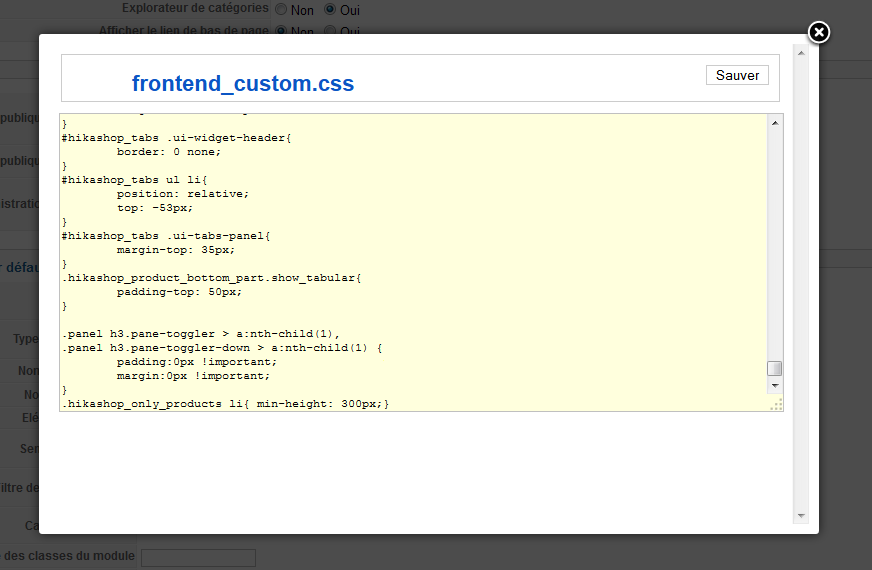Viewport: 872px width, 570px height.
Task: Click the line 'border: 0 none;'
Action: pos(169,152)
